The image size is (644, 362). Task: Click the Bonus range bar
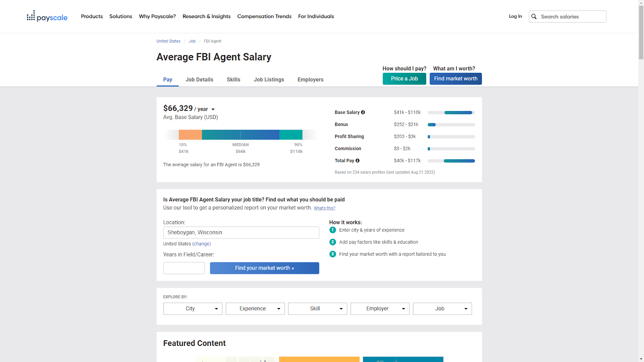coord(451,125)
